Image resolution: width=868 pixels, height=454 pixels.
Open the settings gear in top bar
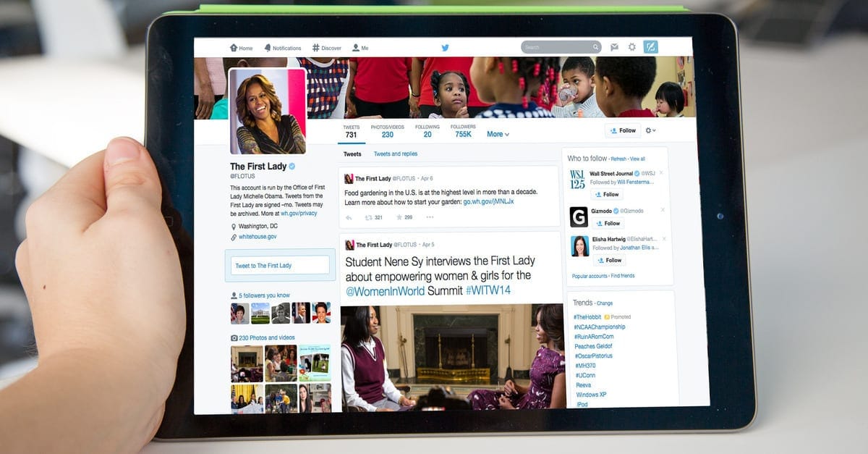632,47
